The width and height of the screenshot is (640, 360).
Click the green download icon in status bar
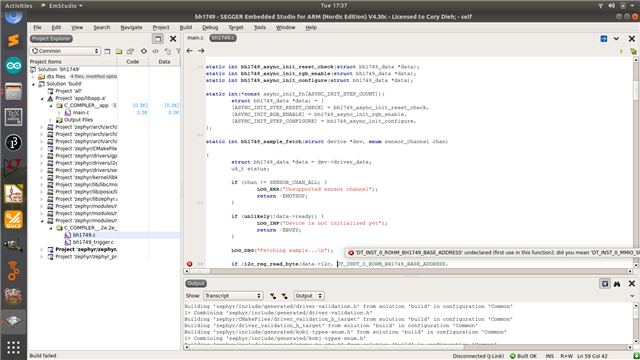point(636,356)
